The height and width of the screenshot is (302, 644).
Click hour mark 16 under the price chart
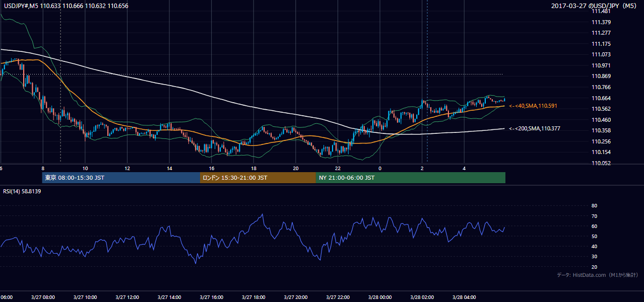pos(212,168)
